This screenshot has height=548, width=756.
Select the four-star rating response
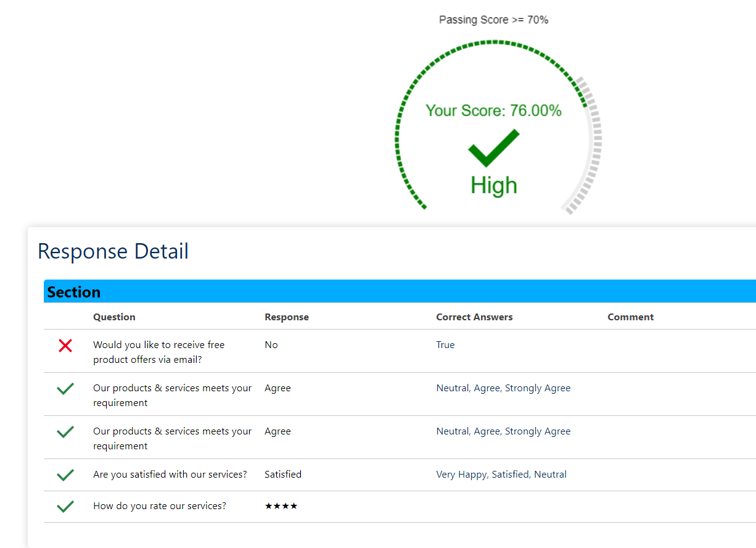[281, 505]
